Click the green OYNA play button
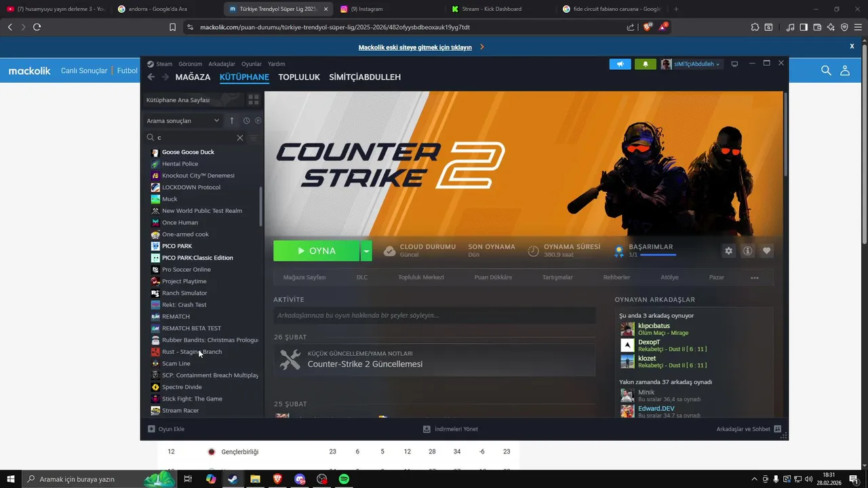This screenshot has width=868, height=488. point(316,251)
